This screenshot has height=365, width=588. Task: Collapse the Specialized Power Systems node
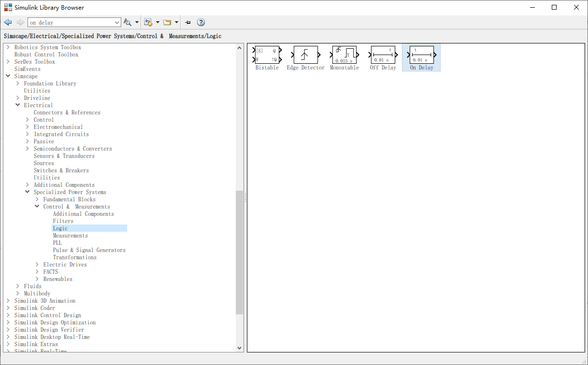[28, 192]
